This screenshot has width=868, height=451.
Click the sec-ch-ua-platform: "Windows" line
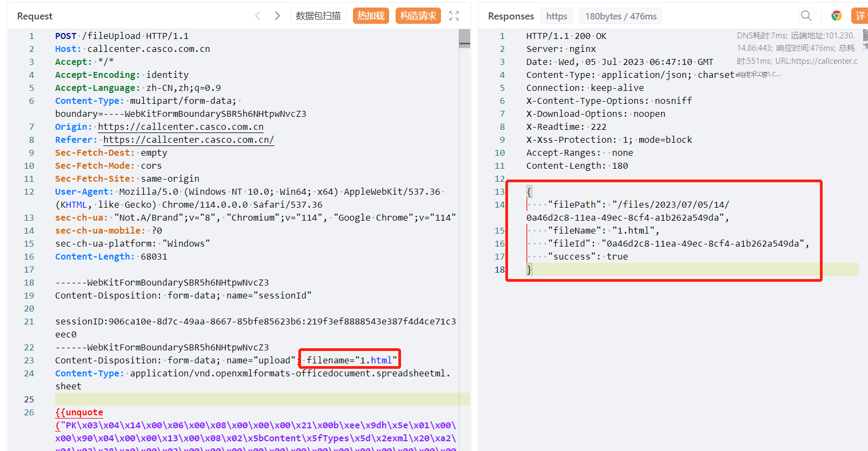[x=132, y=243]
